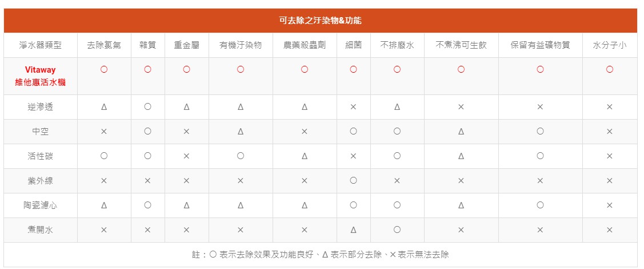Select the 淨水器類型 column header
Image resolution: width=644 pixels, height=269 pixels.
[x=41, y=45]
